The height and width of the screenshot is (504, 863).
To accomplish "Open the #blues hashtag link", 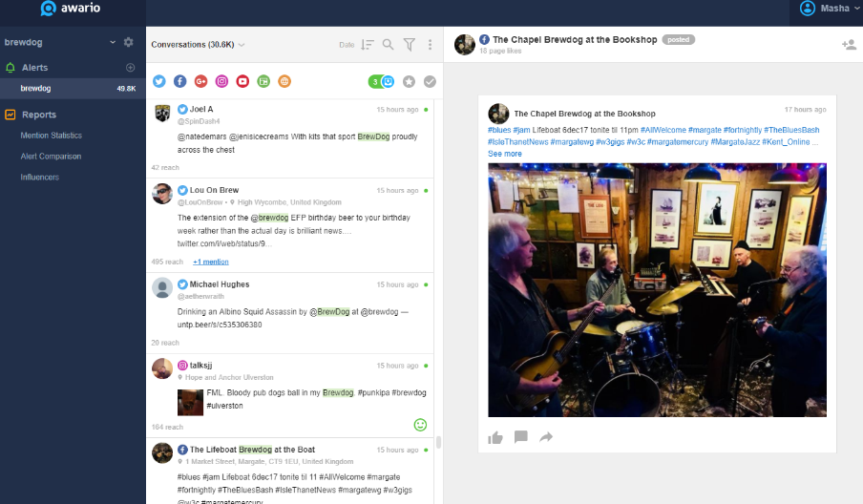I will [499, 130].
